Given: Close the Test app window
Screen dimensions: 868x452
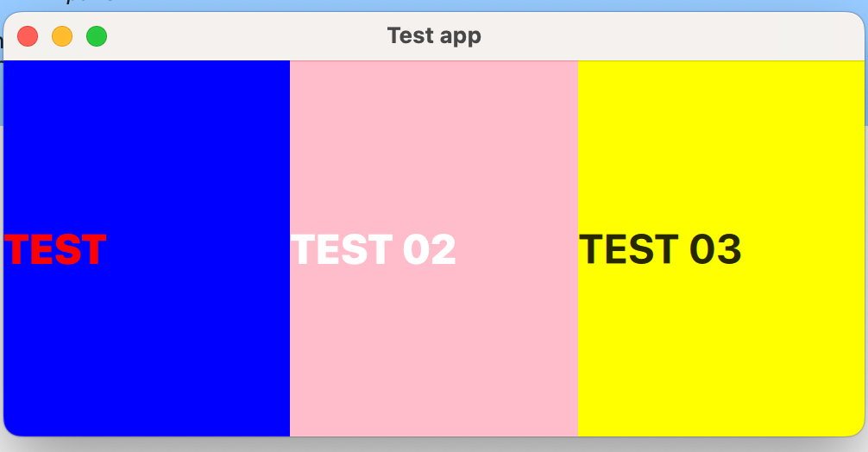Looking at the screenshot, I should 28,36.
